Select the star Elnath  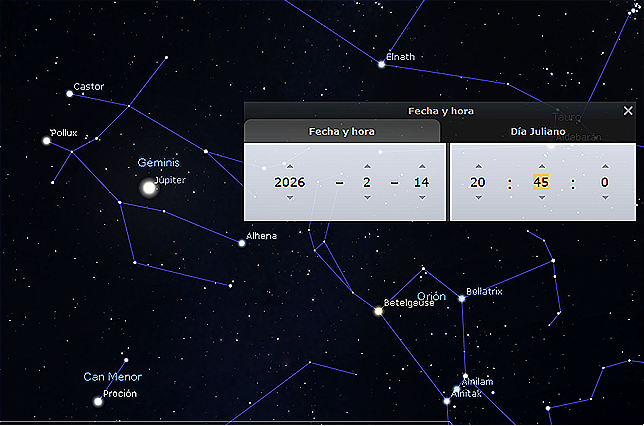click(x=381, y=63)
